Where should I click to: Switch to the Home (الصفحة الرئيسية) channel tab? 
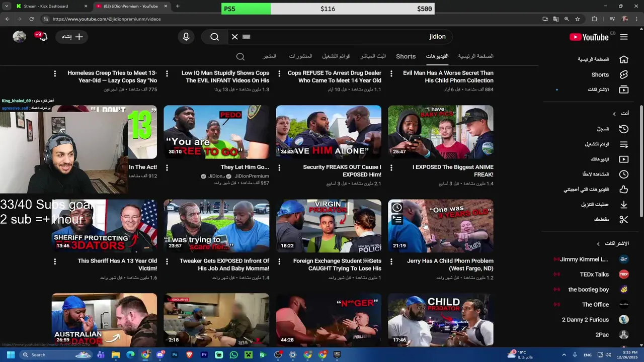[475, 56]
